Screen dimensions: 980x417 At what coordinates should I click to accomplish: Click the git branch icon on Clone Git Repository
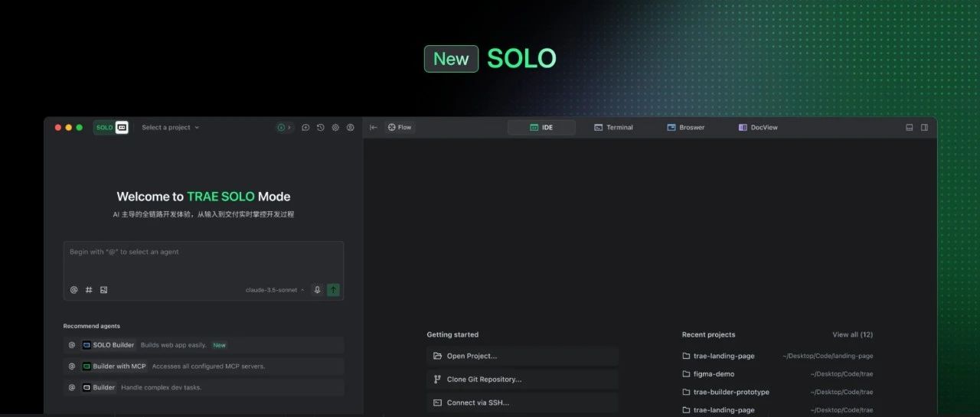pos(437,380)
